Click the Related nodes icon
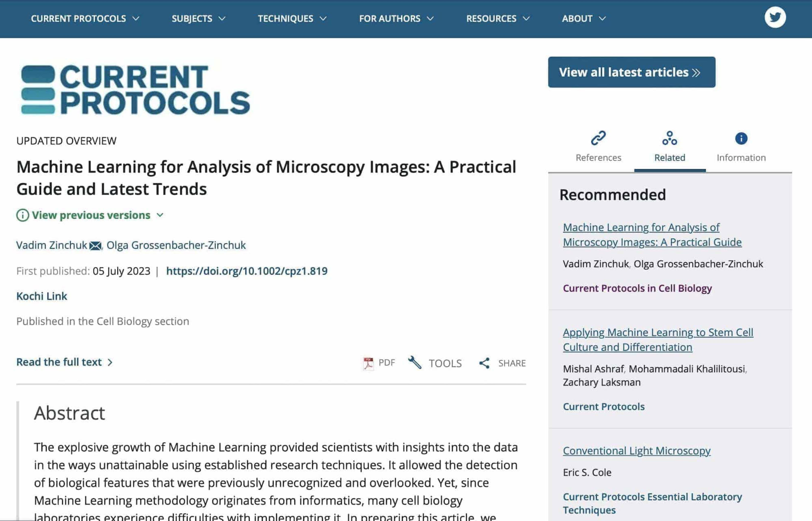 (x=670, y=138)
